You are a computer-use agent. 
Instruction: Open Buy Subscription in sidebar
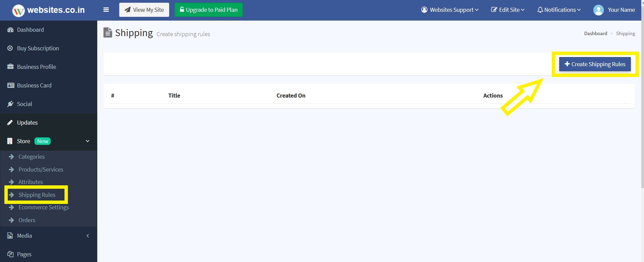[x=49, y=48]
